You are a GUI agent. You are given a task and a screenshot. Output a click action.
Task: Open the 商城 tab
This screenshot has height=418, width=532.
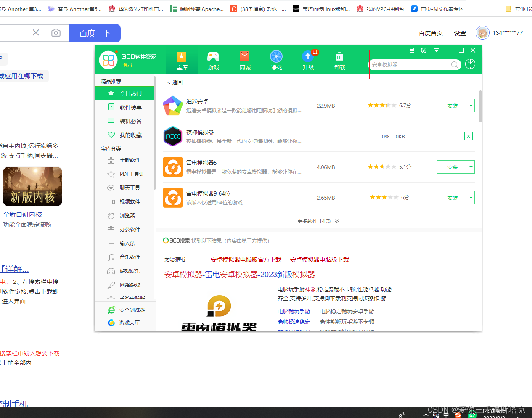(245, 61)
